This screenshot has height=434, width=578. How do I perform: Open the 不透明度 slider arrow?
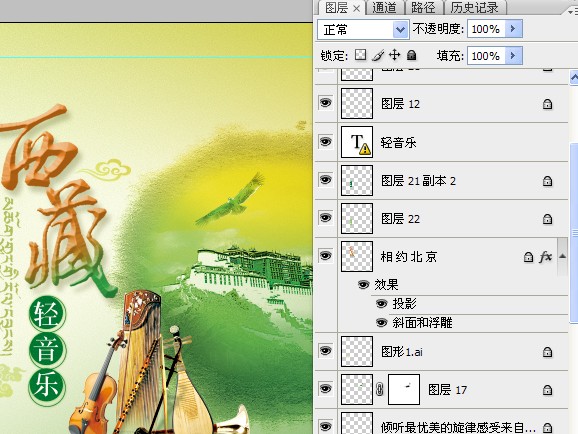tap(513, 29)
